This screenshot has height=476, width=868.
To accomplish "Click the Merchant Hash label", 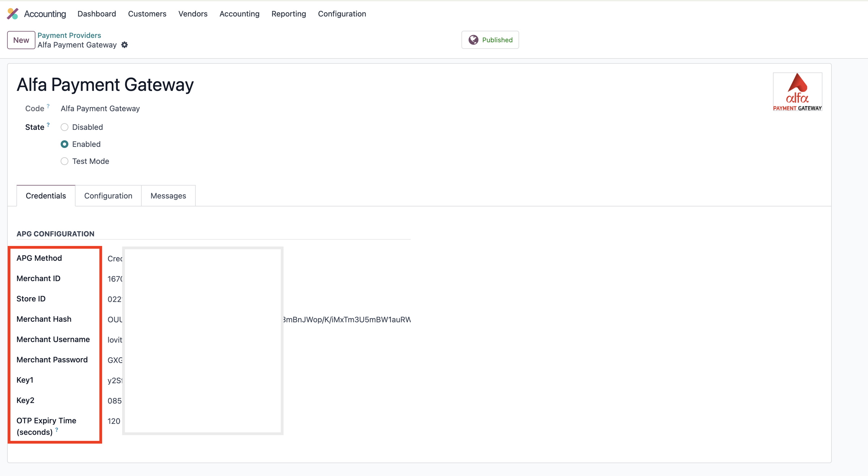I will coord(44,319).
